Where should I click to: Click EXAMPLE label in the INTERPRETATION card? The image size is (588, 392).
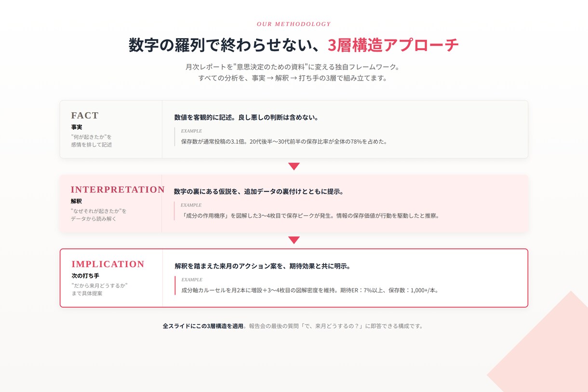click(191, 205)
